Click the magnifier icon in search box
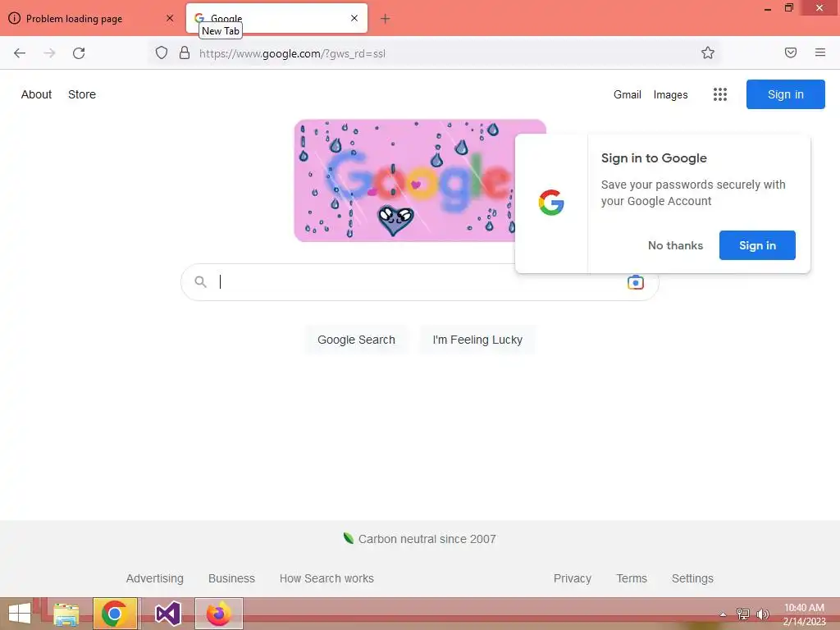 (200, 282)
